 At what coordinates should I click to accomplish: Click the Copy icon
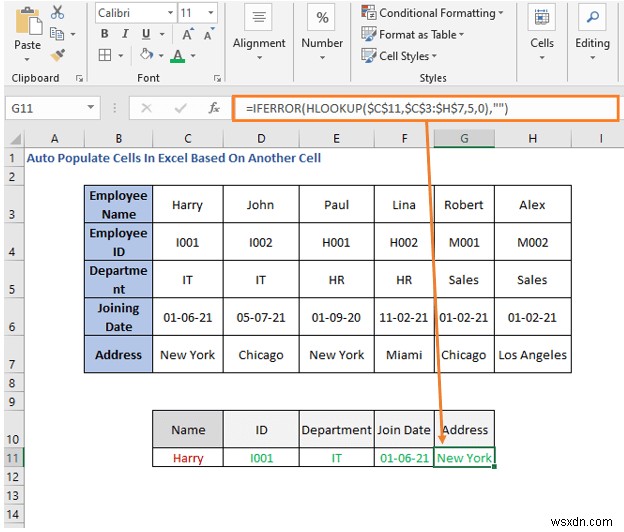(57, 34)
